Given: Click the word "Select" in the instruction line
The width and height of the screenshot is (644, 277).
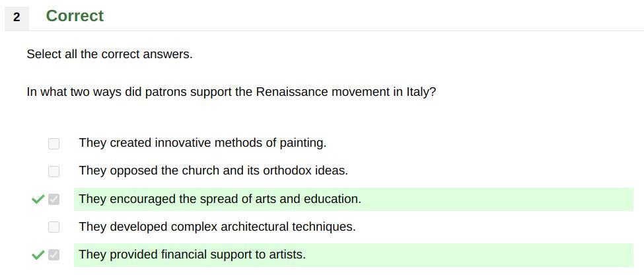Looking at the screenshot, I should click(x=44, y=54).
